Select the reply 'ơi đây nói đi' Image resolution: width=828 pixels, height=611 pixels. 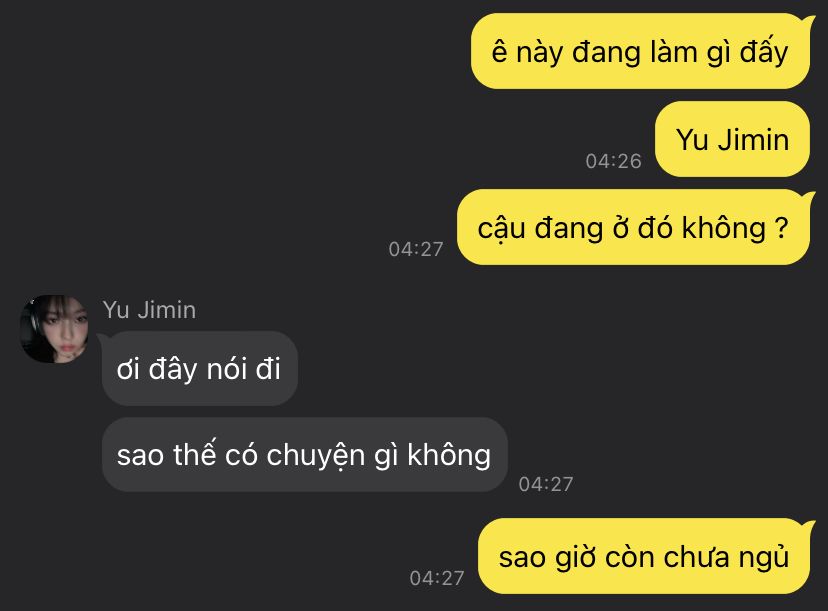200,368
